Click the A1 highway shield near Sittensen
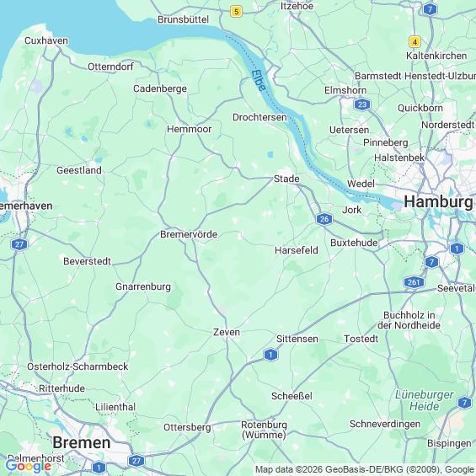The width and height of the screenshot is (476, 476). (270, 355)
